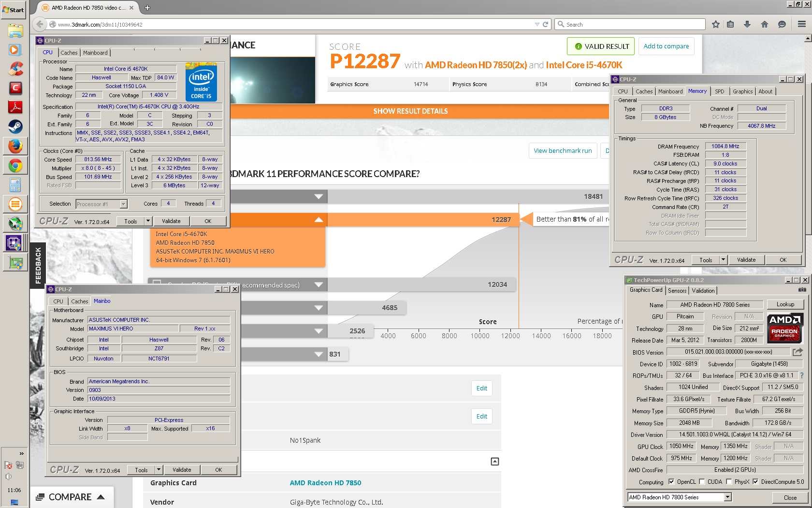The image size is (812, 508).
Task: Expand the 831 score comparison row
Action: point(319,354)
